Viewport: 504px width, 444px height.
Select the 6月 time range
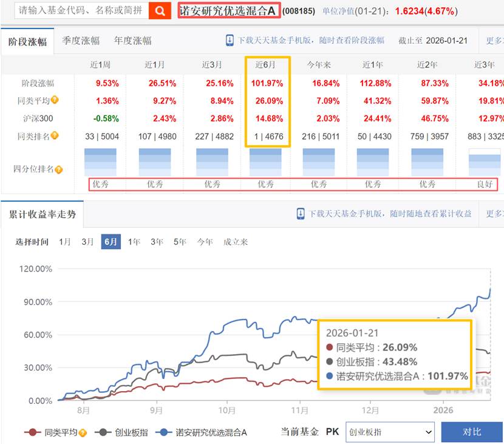click(x=111, y=242)
